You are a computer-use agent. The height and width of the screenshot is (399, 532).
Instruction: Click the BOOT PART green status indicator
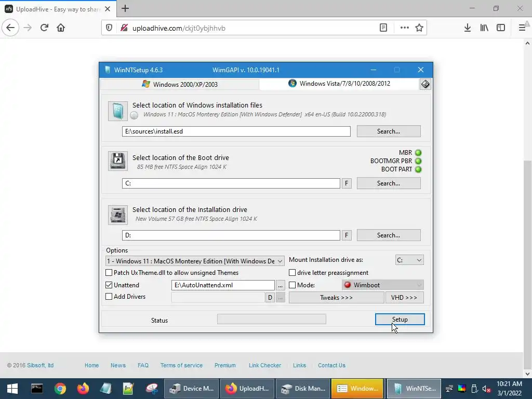point(418,169)
